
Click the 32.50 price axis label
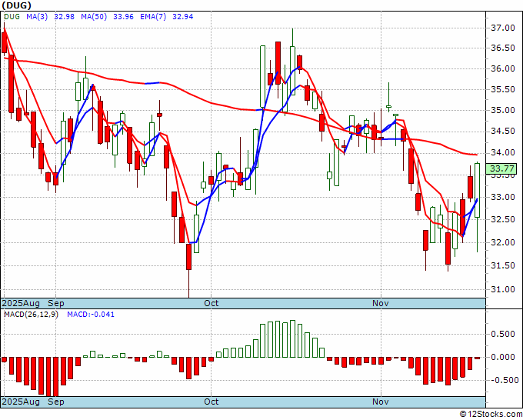pos(503,219)
